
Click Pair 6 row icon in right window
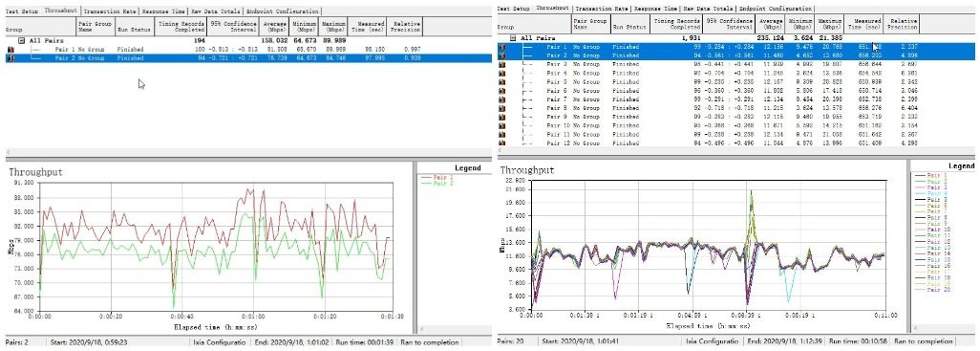[x=501, y=91]
